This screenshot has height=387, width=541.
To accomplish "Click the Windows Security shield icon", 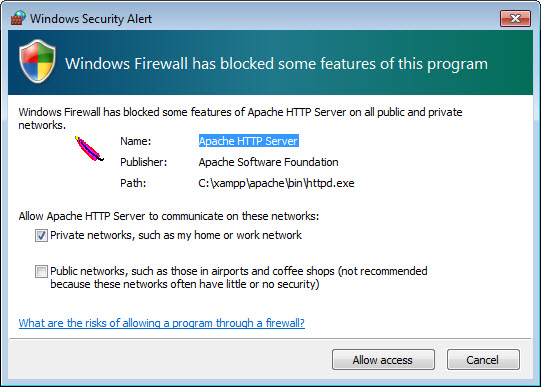I will pyautogui.click(x=37, y=61).
